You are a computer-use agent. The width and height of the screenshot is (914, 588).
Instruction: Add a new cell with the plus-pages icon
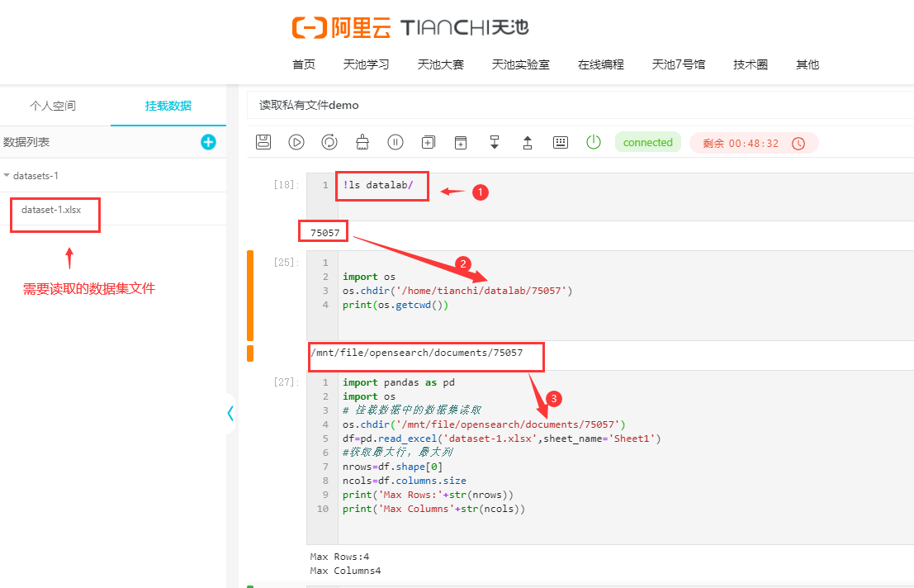[429, 142]
